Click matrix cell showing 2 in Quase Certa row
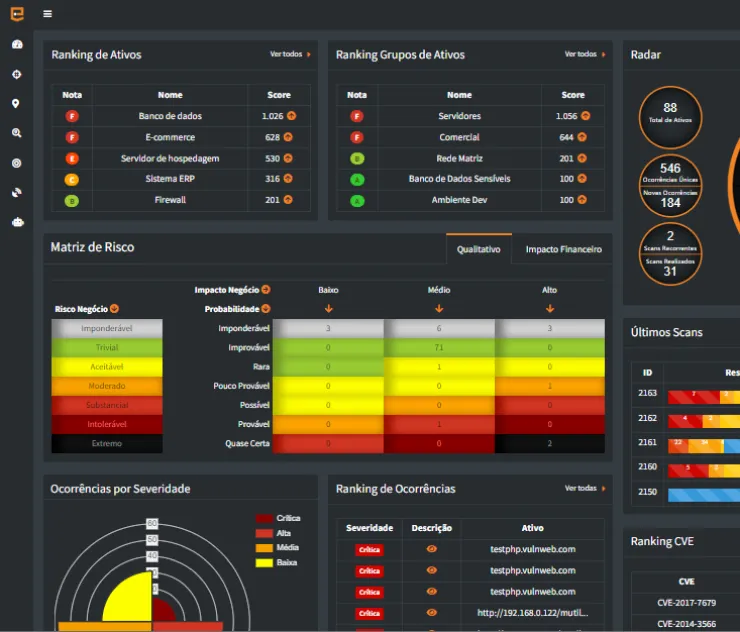Screen dimensions: 740x632 tap(550, 443)
